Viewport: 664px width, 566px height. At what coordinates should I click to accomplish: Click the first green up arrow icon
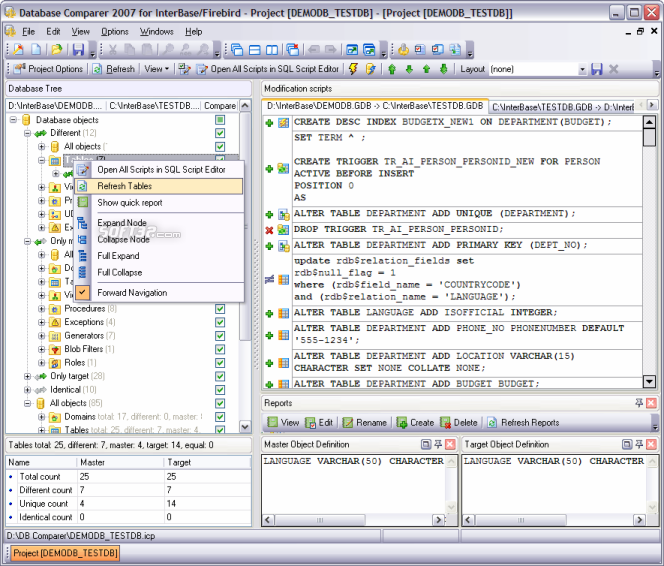[392, 69]
